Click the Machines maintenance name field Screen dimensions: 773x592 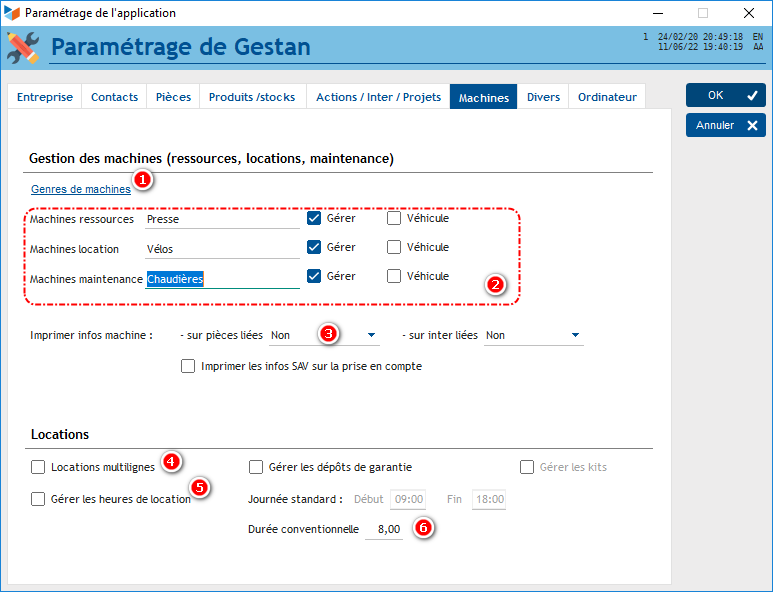(222, 280)
